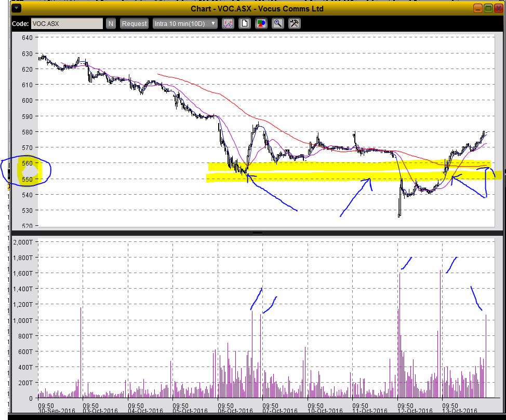This screenshot has width=506, height=420.
Task: Minimize the Vocus Comms chart window
Action: click(478, 8)
